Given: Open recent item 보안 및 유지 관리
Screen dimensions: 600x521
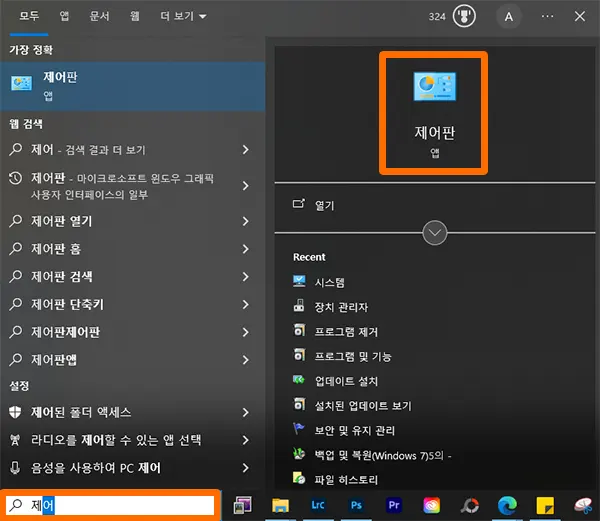Looking at the screenshot, I should coord(343,430).
